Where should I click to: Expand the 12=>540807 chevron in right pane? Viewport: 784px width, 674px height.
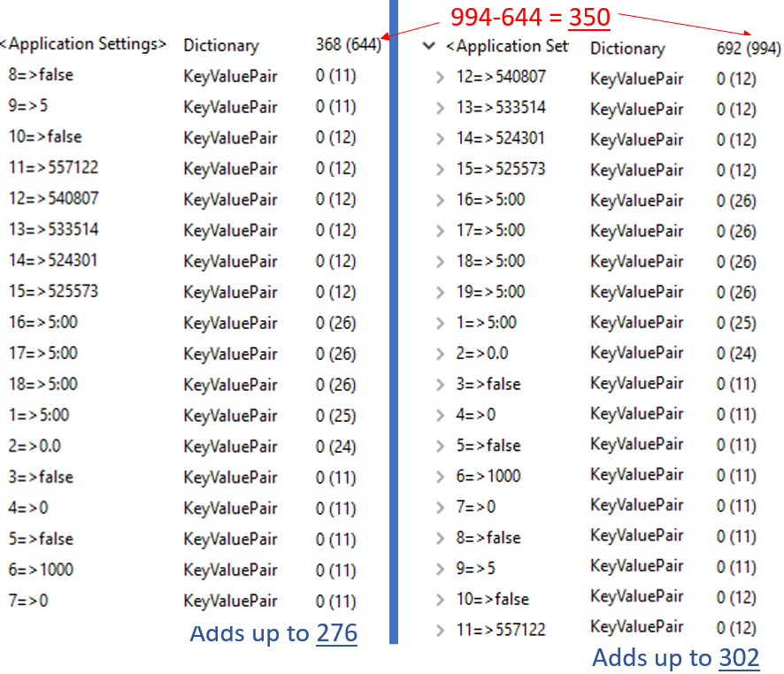click(x=440, y=78)
